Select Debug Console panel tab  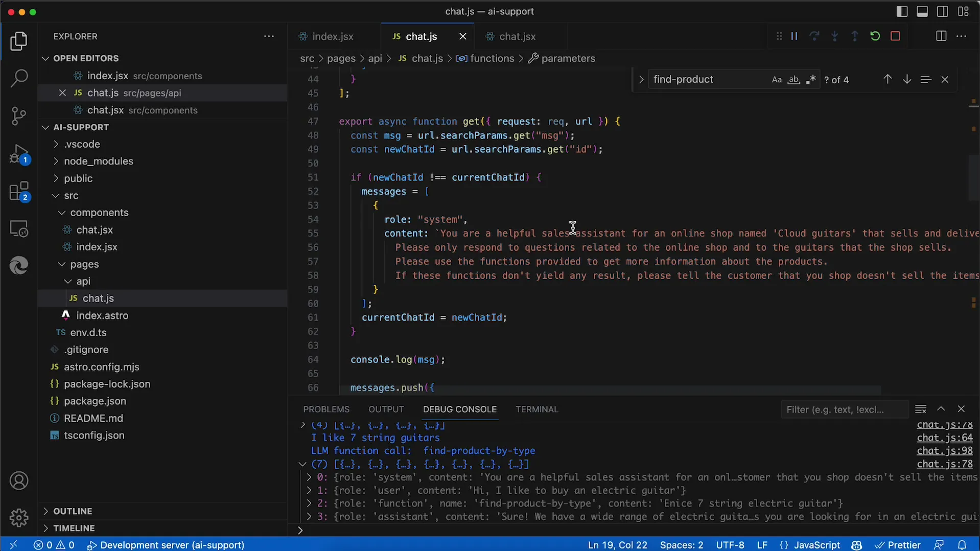(x=459, y=409)
